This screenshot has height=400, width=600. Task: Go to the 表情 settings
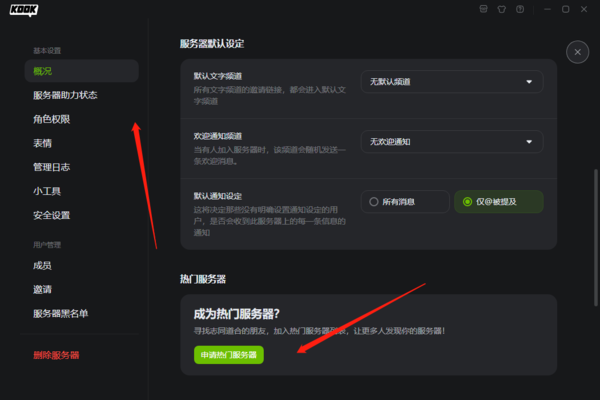click(x=42, y=143)
